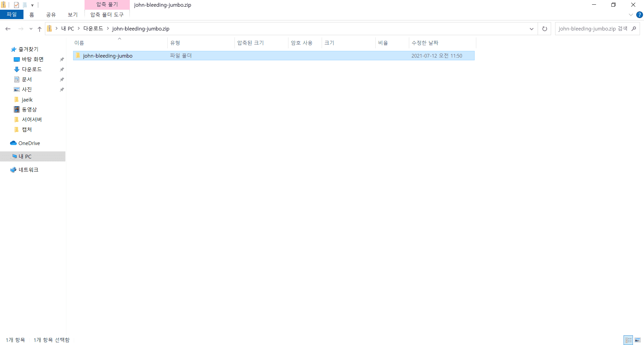Expand the ribbon with the chevron
The image size is (644, 345).
[x=631, y=15]
